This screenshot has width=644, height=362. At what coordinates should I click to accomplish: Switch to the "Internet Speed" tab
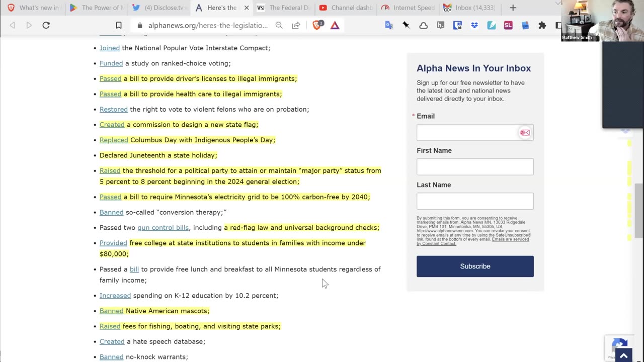pos(409,8)
